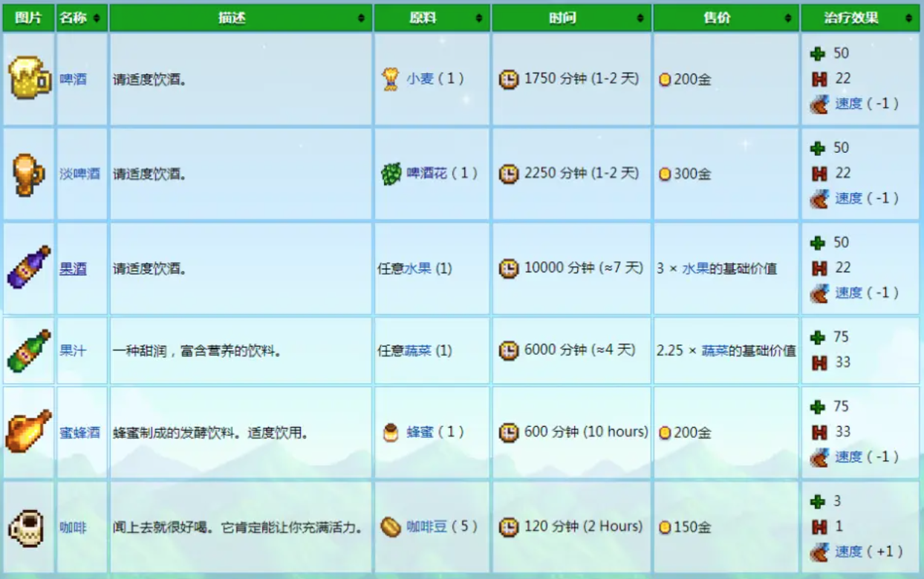Image resolution: width=924 pixels, height=579 pixels.
Task: Open the 果汁 item link
Action: (73, 350)
